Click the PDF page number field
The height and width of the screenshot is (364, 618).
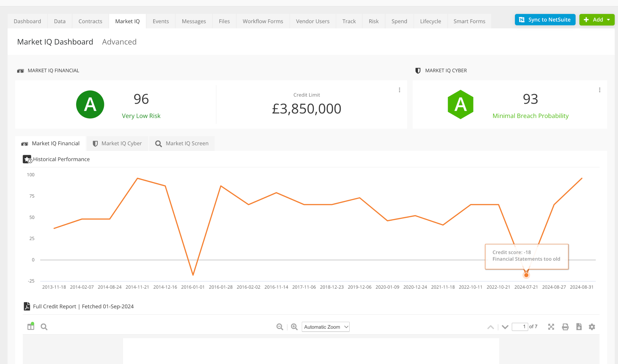pyautogui.click(x=520, y=327)
